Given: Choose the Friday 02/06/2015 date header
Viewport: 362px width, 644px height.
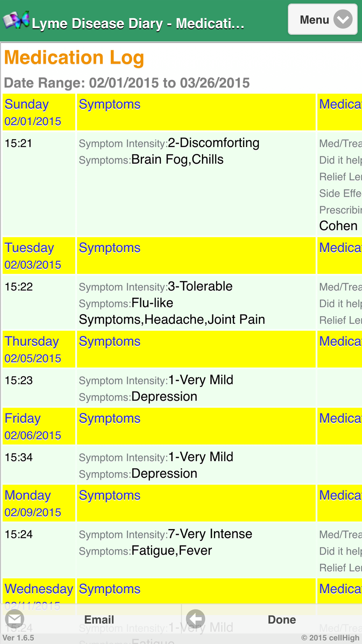Looking at the screenshot, I should [33, 426].
